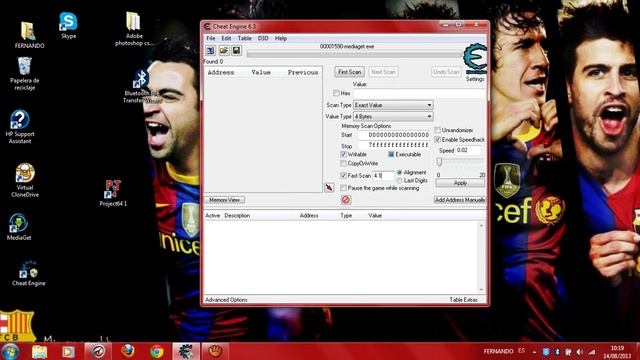640x360 pixels.
Task: Click the red clear list icon
Action: point(346,200)
